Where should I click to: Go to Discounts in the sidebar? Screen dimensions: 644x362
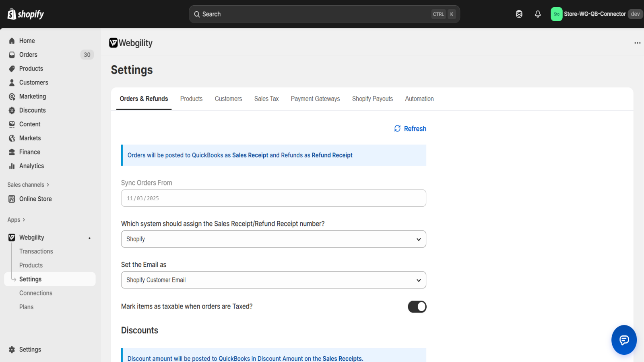pyautogui.click(x=32, y=110)
